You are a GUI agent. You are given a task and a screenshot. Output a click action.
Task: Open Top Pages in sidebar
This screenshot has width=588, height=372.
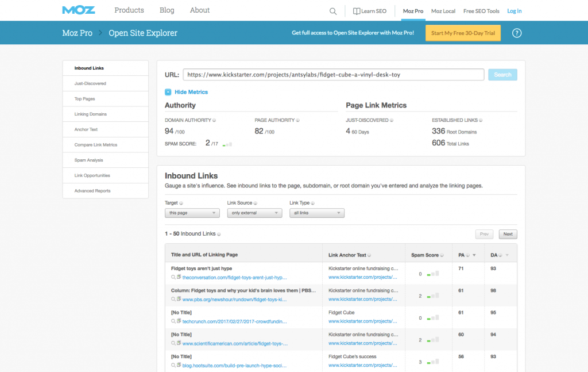[106, 99]
